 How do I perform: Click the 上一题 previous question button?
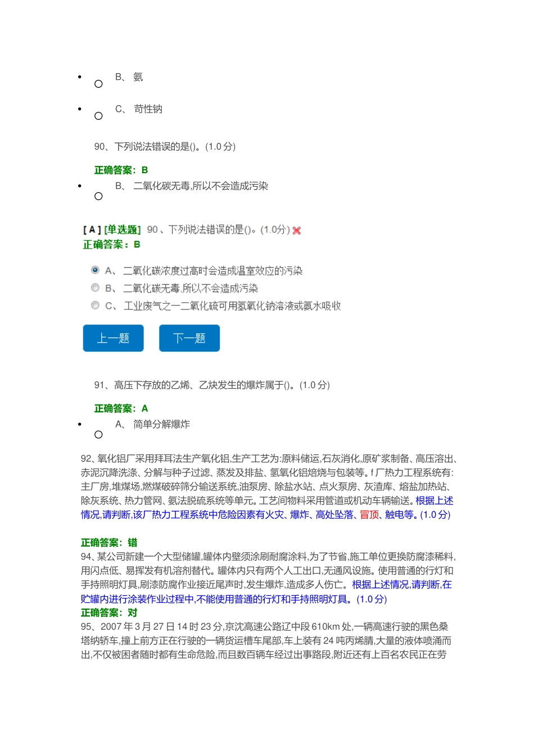pyautogui.click(x=114, y=338)
